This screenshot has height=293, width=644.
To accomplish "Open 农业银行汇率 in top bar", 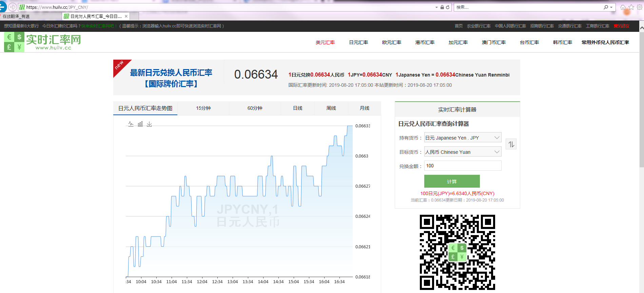I will click(479, 26).
